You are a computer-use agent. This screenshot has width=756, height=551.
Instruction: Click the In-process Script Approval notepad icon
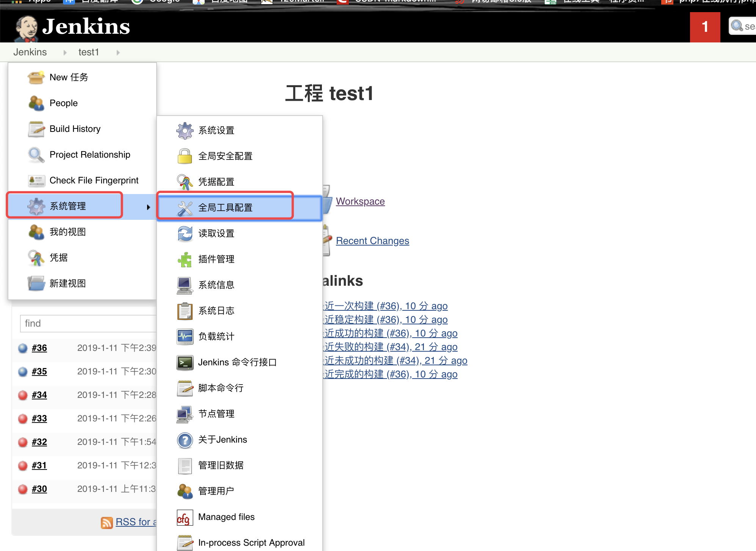185,543
